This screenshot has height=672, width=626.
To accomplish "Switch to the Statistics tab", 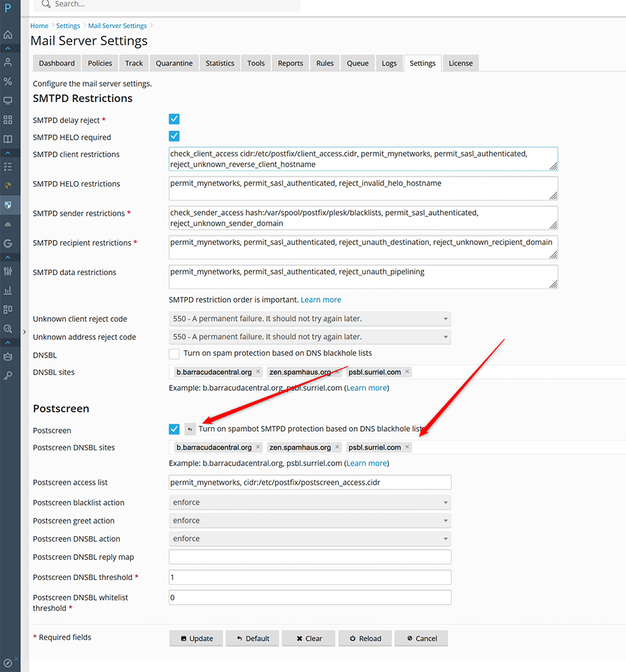I will point(220,63).
